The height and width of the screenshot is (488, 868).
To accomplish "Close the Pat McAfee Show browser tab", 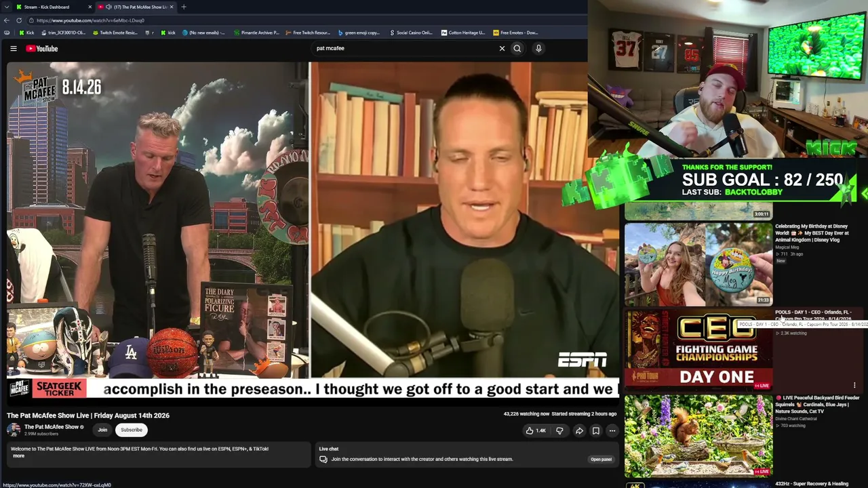I will coord(172,7).
